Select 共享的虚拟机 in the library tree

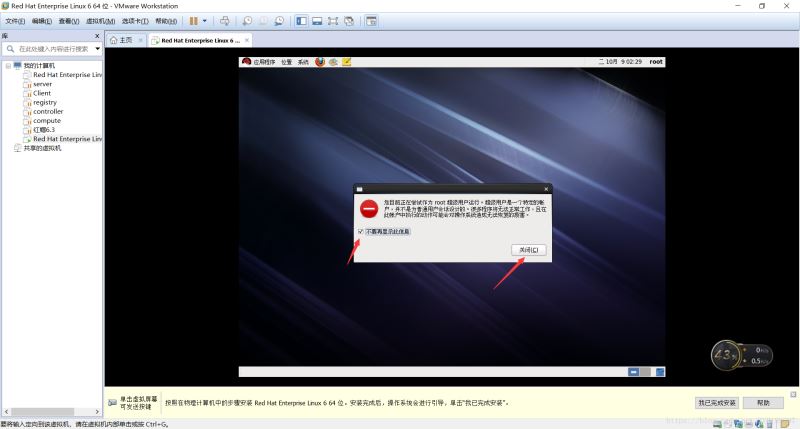(42, 148)
